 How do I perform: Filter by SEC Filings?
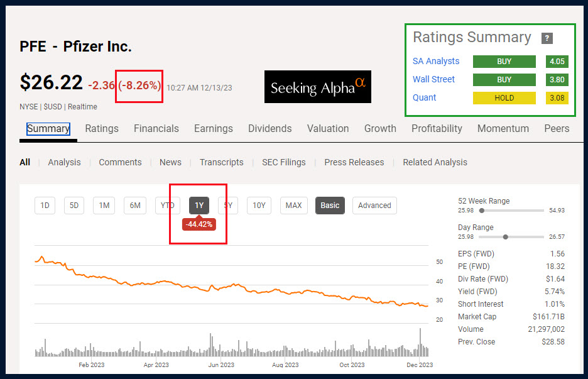point(284,162)
